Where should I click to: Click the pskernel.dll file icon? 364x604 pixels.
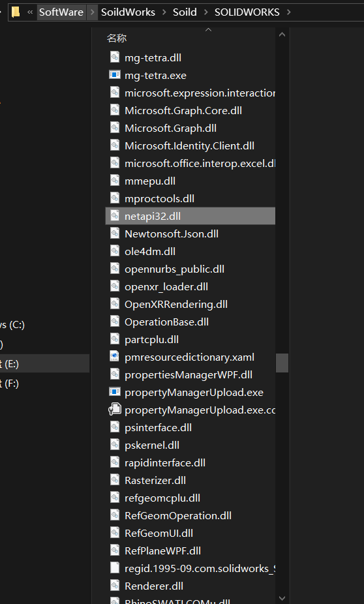(115, 445)
